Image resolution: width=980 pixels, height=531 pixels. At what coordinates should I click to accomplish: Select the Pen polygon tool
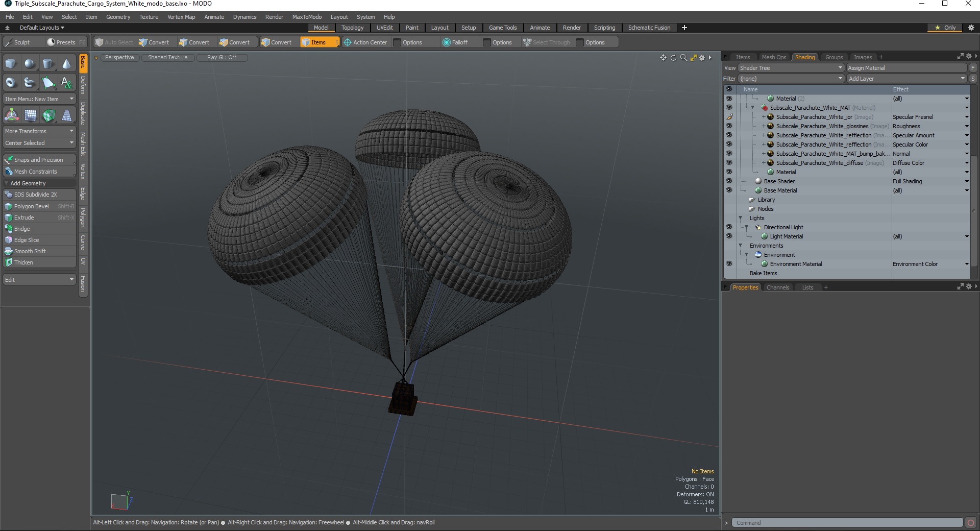coord(48,82)
